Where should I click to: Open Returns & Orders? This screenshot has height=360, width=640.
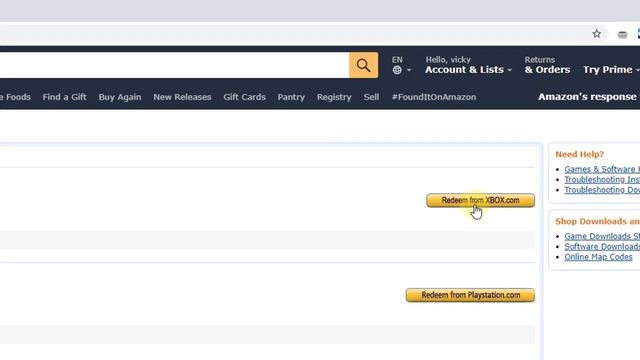pos(547,65)
